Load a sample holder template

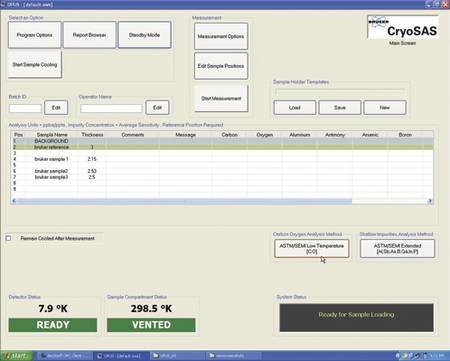295,108
